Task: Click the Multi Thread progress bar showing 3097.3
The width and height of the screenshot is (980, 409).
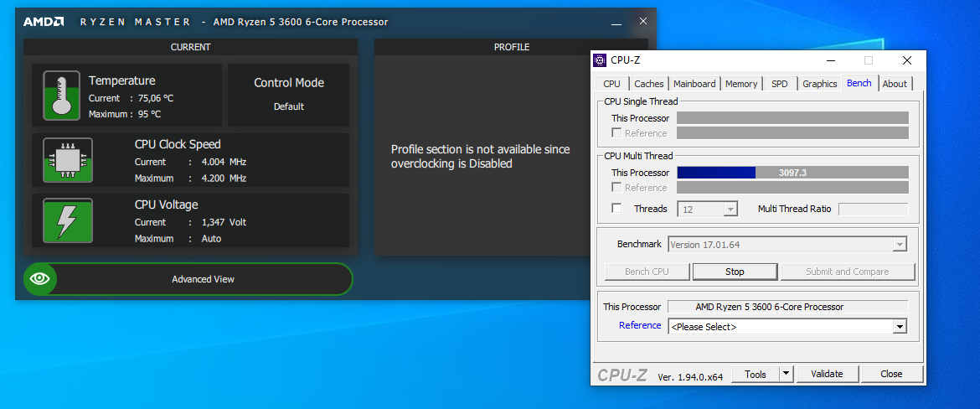Action: click(792, 173)
